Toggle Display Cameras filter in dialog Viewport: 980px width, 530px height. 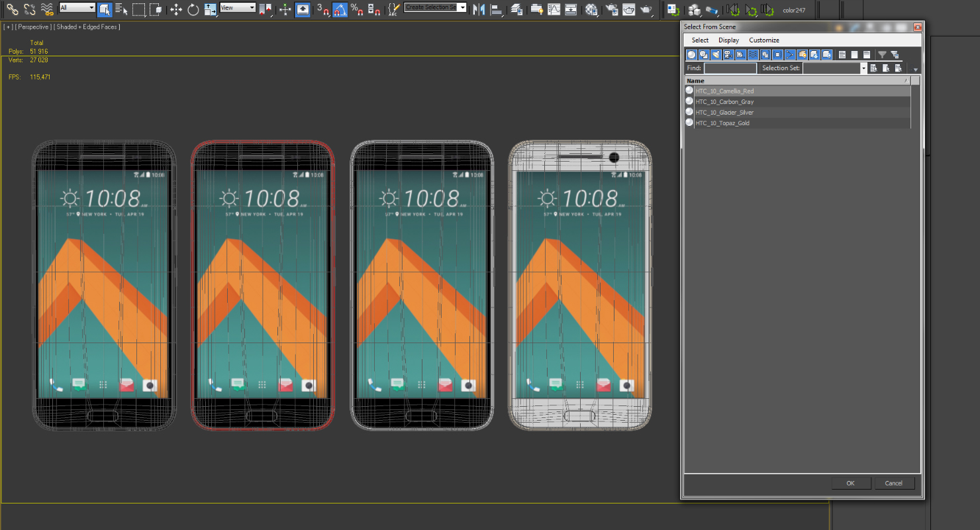click(728, 54)
